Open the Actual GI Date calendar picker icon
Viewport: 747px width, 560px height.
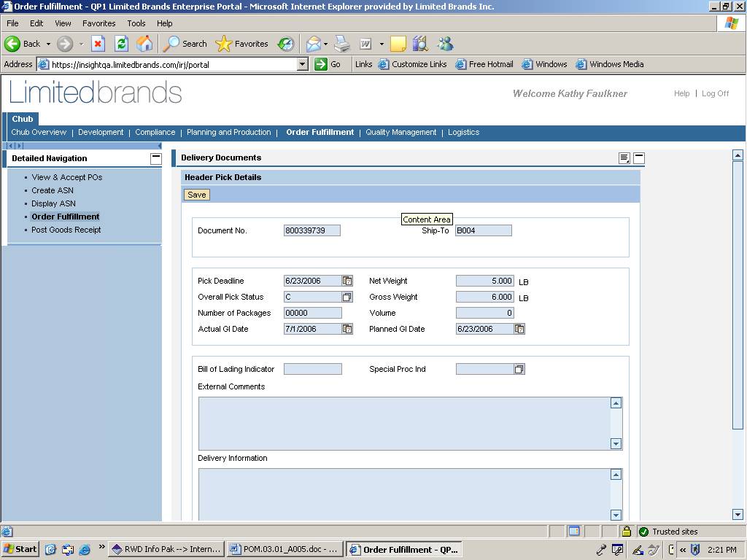pyautogui.click(x=347, y=329)
